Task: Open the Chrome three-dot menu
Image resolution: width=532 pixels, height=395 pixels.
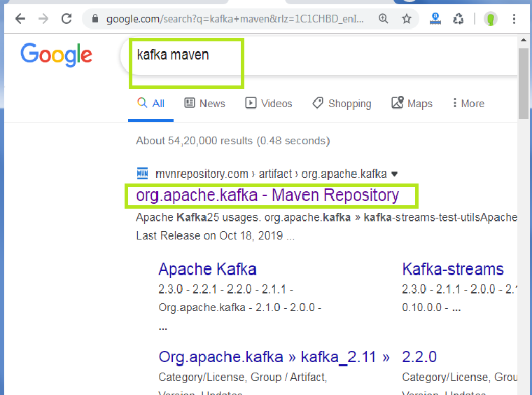Action: click(x=514, y=19)
